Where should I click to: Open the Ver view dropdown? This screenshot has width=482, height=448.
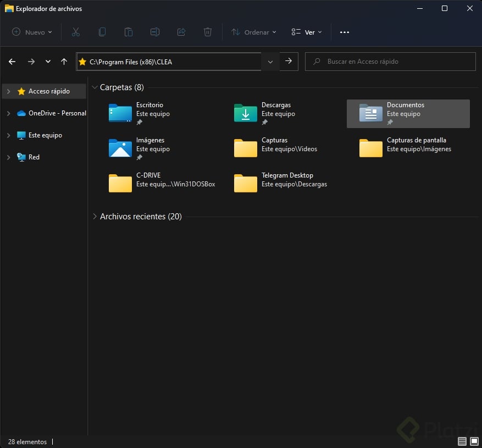coord(307,32)
